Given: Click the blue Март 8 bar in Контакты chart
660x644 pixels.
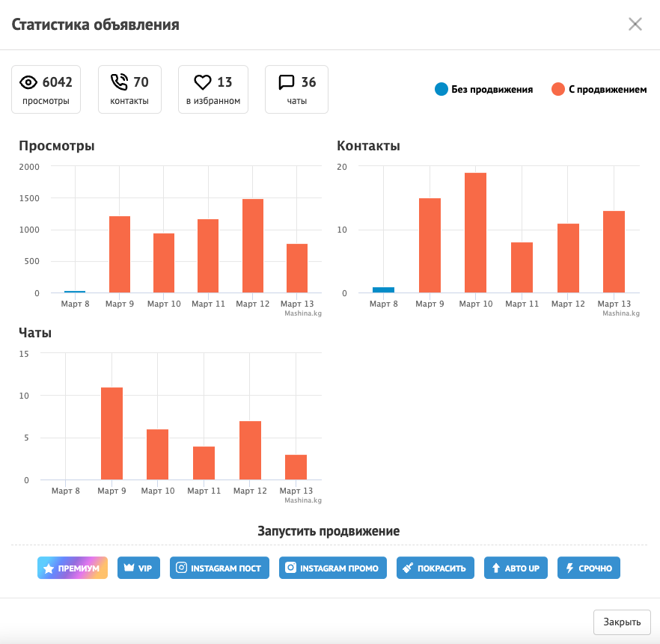Looking at the screenshot, I should pyautogui.click(x=383, y=289).
